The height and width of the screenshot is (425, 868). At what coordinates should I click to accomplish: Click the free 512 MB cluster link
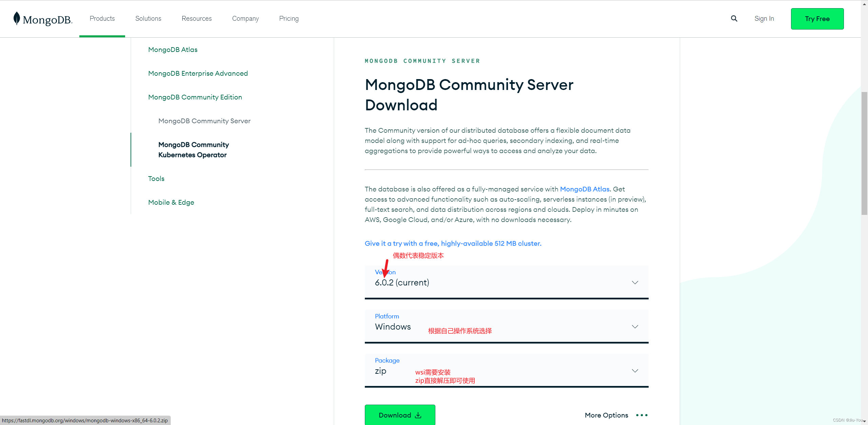(x=453, y=243)
